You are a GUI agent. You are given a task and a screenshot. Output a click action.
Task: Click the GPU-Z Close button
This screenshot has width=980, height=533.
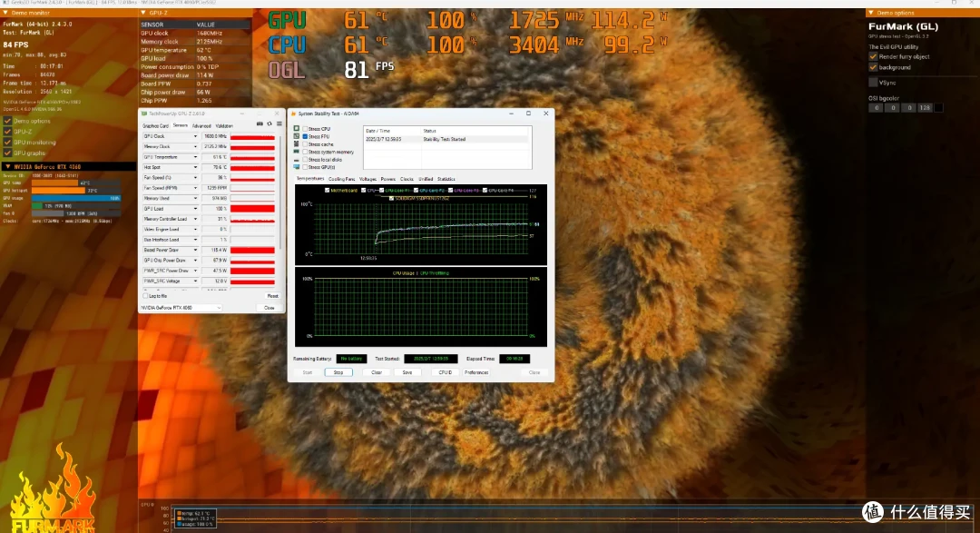(x=269, y=308)
